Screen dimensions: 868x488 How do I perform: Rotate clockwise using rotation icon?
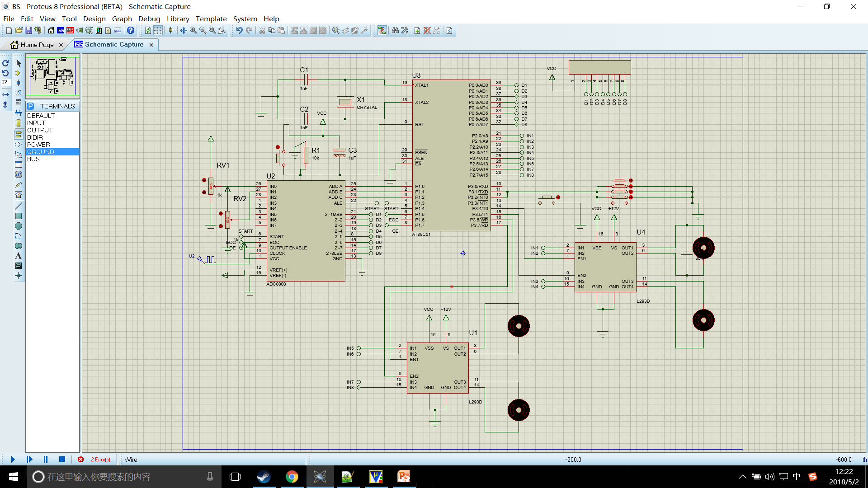(x=5, y=63)
